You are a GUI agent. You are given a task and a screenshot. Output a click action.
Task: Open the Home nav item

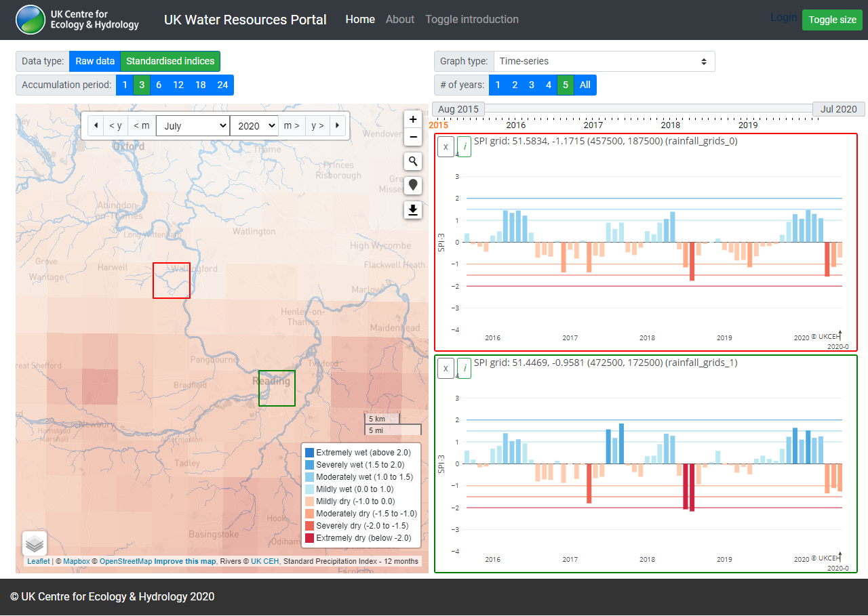click(360, 20)
